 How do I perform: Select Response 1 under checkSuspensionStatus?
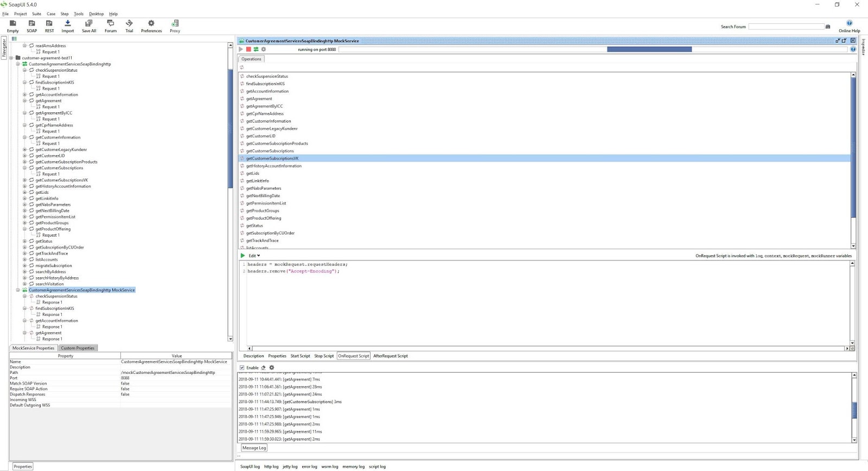point(52,303)
